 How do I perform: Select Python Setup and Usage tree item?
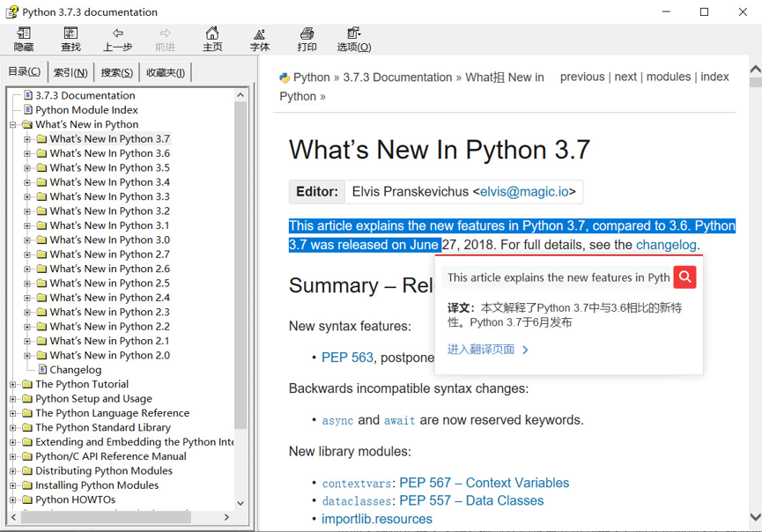coord(93,399)
